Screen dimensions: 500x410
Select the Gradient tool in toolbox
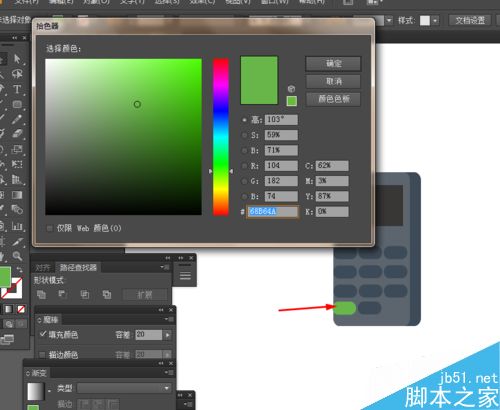pos(17,195)
